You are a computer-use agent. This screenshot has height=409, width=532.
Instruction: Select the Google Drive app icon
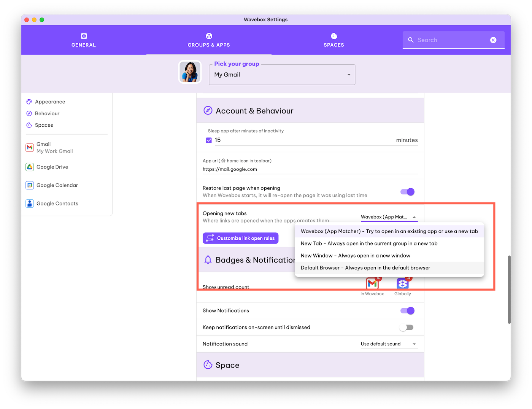(x=30, y=167)
